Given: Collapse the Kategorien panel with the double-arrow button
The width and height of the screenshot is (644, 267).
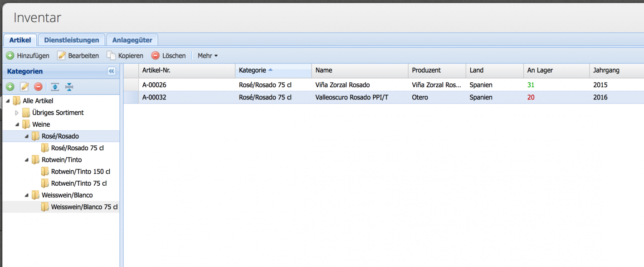Looking at the screenshot, I should coord(112,71).
